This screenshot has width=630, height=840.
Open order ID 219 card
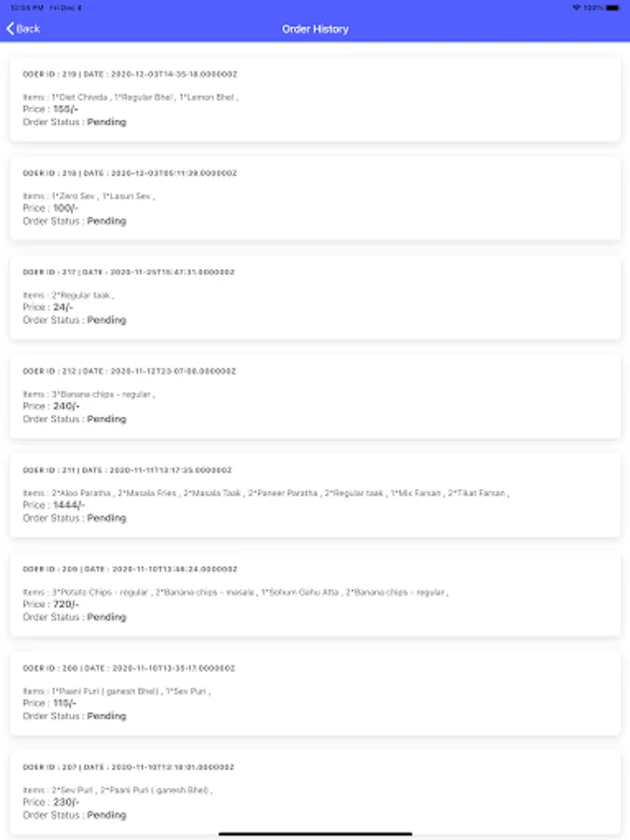pos(315,99)
